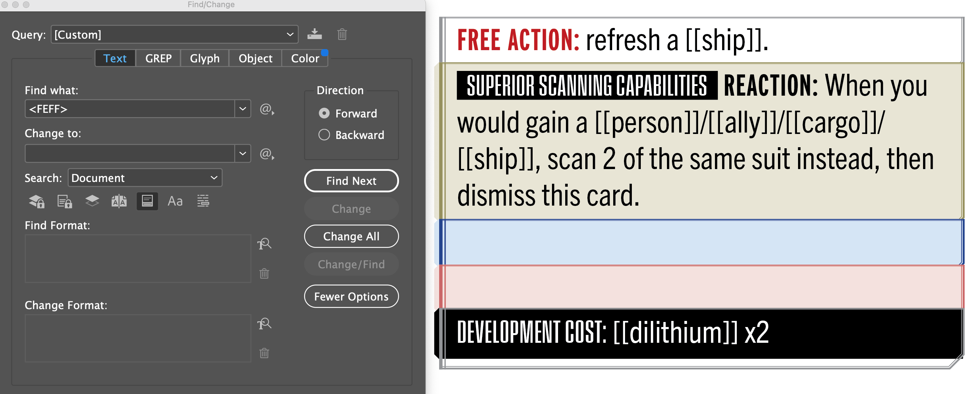Click the Find Next button
Screen dimensions: 980x394
(352, 181)
